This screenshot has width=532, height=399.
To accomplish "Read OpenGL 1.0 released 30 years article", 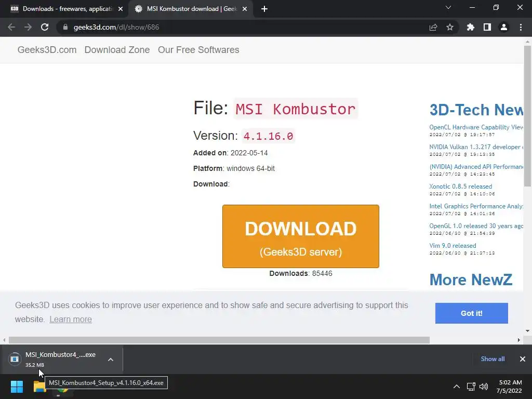I will click(x=476, y=225).
